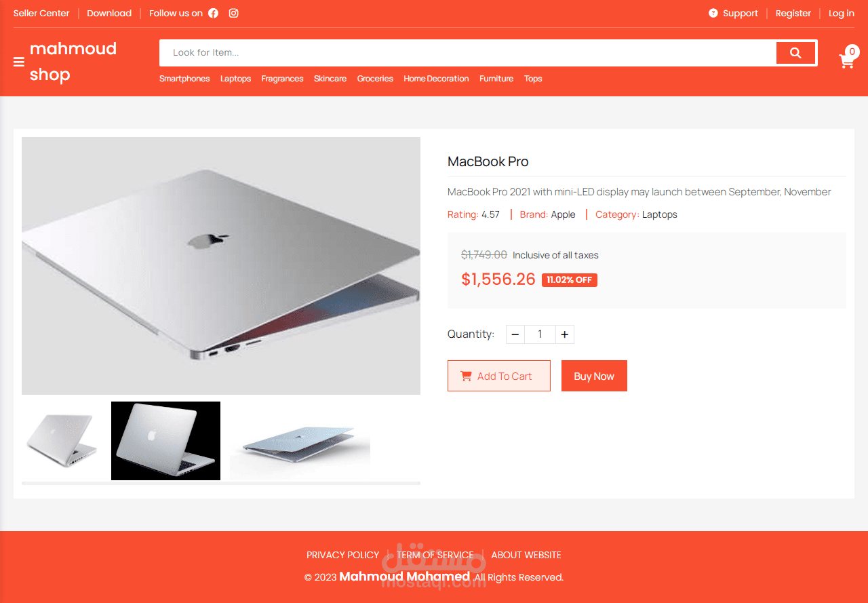Open the Privacy Policy footer link
Image resolution: width=868 pixels, height=603 pixels.
tap(342, 555)
